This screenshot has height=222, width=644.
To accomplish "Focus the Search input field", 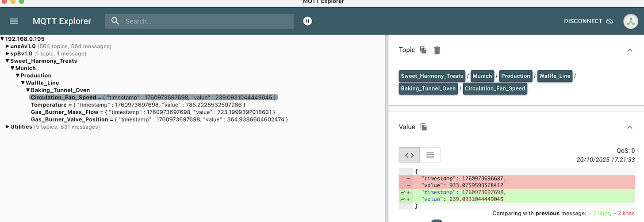I will click(199, 21).
